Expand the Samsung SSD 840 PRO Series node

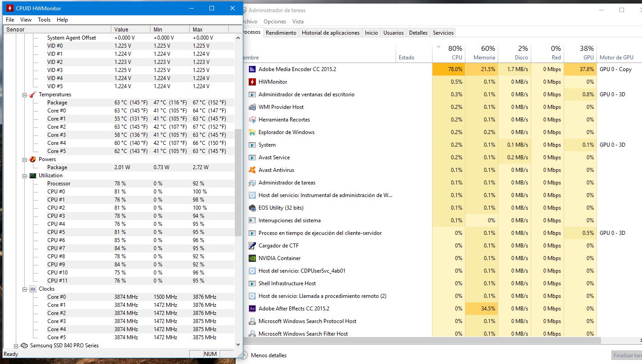[17, 346]
